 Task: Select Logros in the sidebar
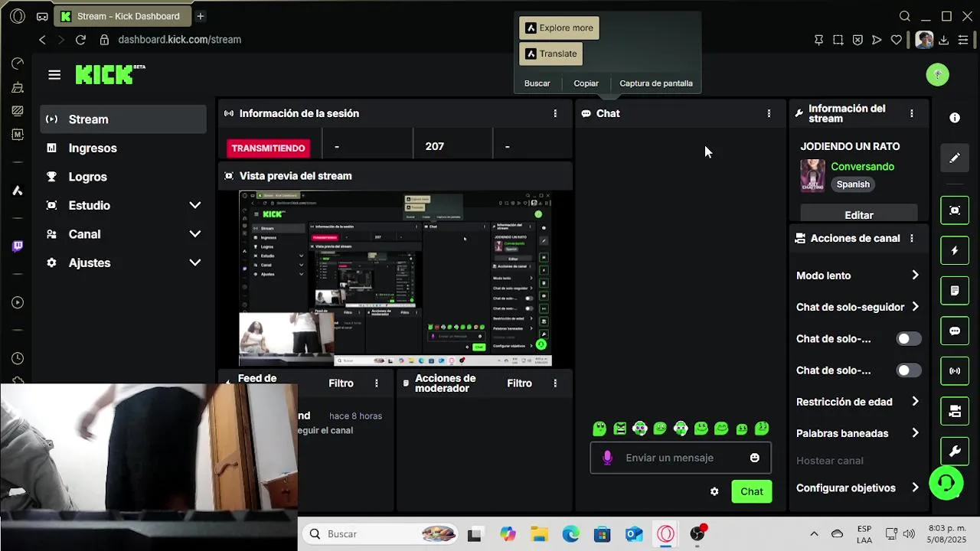(x=123, y=177)
